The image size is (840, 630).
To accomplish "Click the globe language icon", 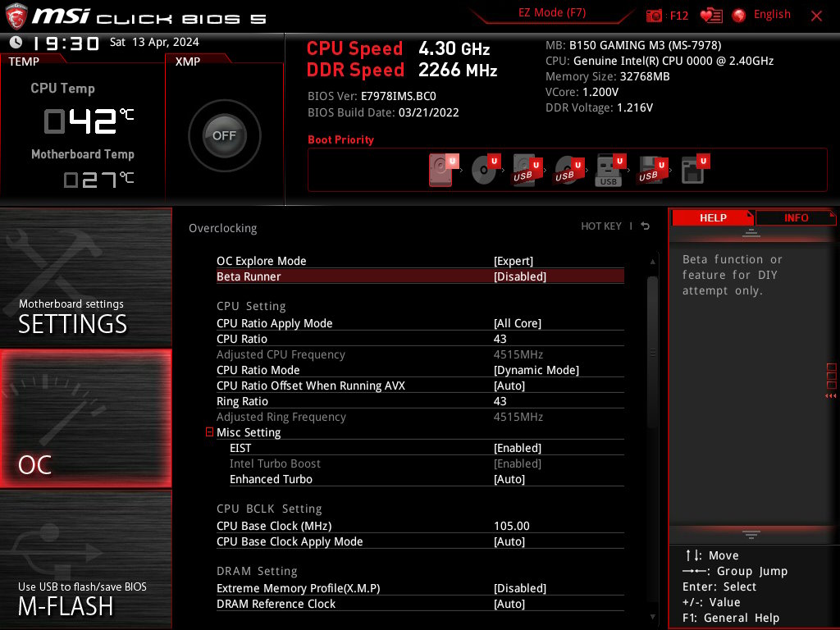I will click(739, 16).
